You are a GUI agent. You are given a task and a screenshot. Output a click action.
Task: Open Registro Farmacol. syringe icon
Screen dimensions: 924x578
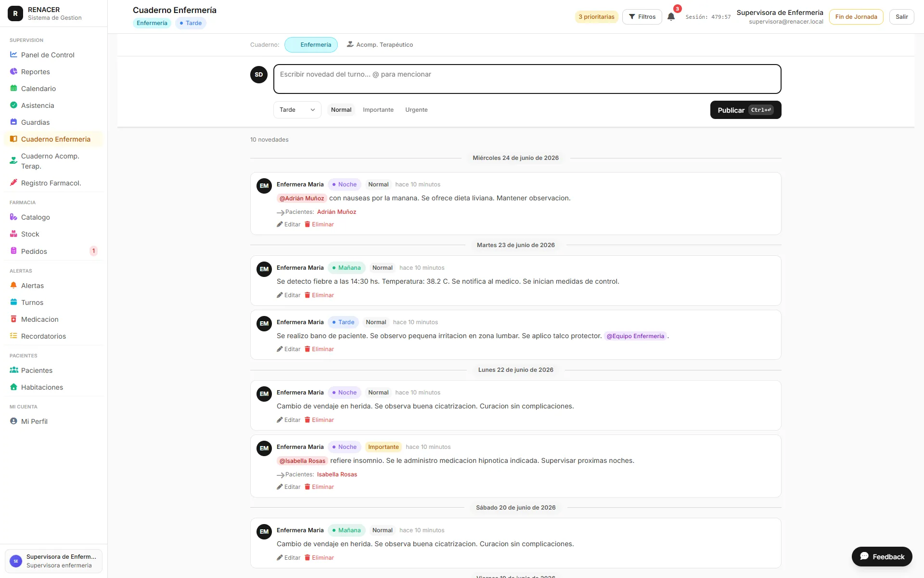[x=13, y=183]
